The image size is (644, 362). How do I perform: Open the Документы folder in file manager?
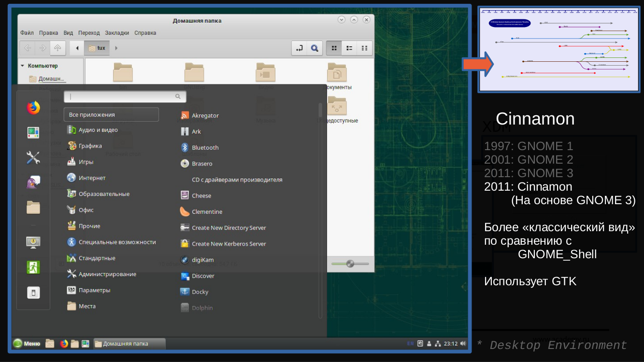click(337, 76)
